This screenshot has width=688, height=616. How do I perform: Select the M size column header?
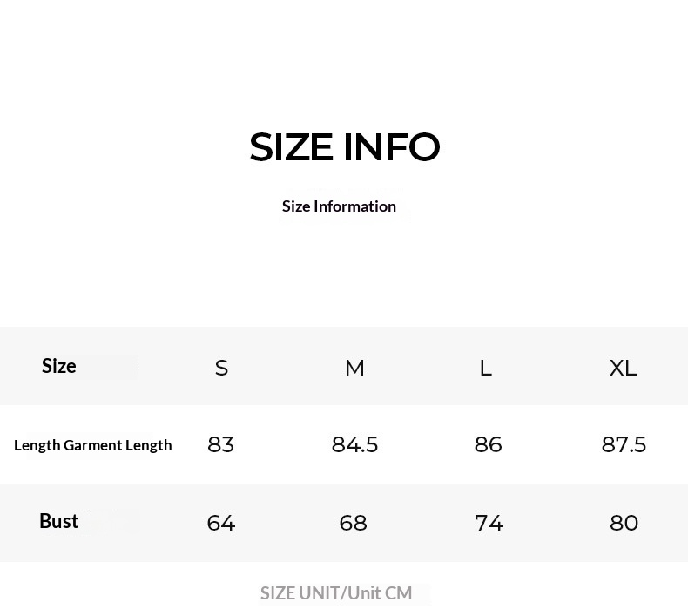click(354, 368)
